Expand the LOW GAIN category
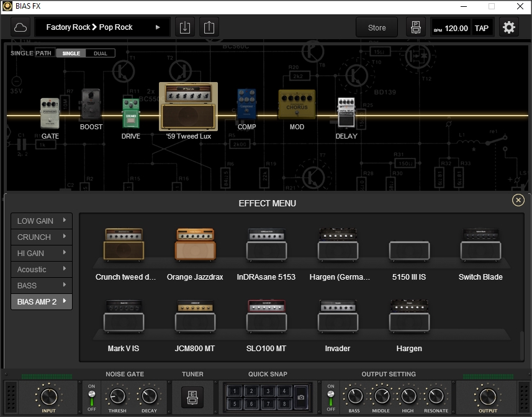Viewport: 532px width, 417px height. [40, 221]
